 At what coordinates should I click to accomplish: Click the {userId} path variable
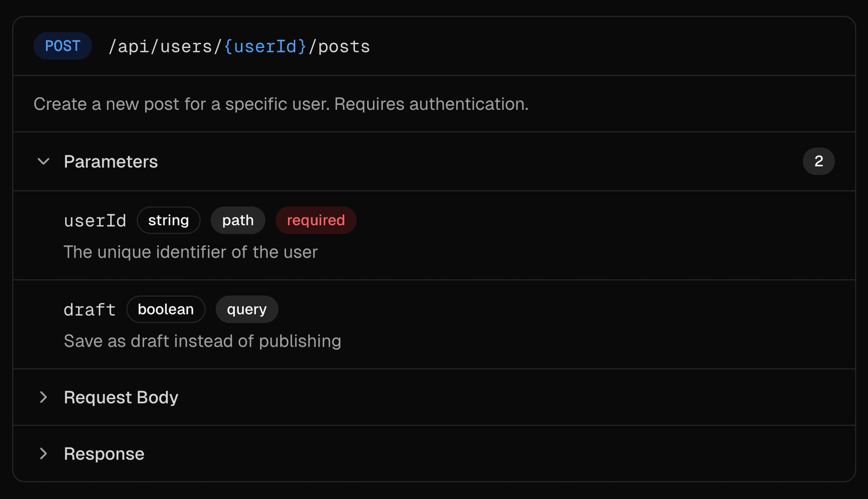(x=265, y=47)
